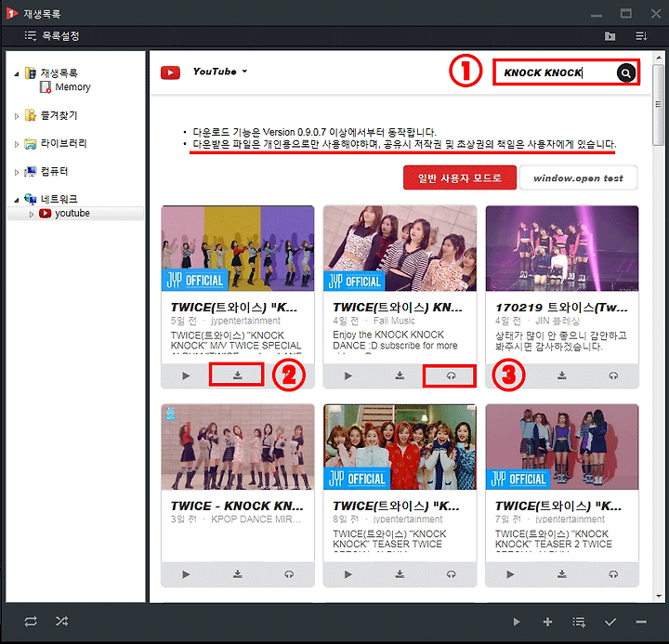Click the window.open test button
The width and height of the screenshot is (669, 644).
point(578,177)
